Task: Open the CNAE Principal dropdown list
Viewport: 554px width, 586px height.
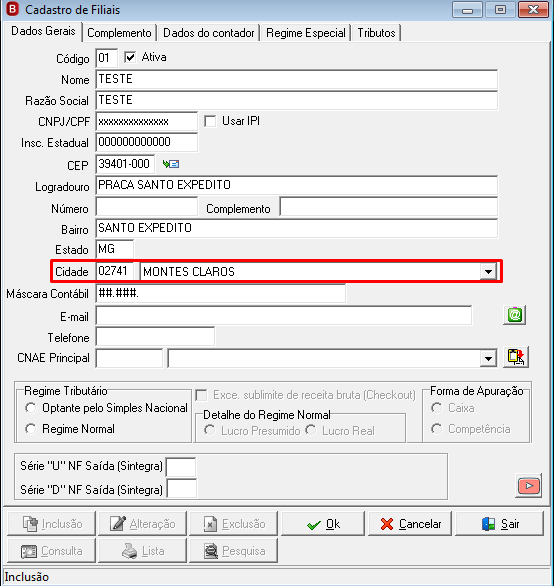Action: point(488,359)
